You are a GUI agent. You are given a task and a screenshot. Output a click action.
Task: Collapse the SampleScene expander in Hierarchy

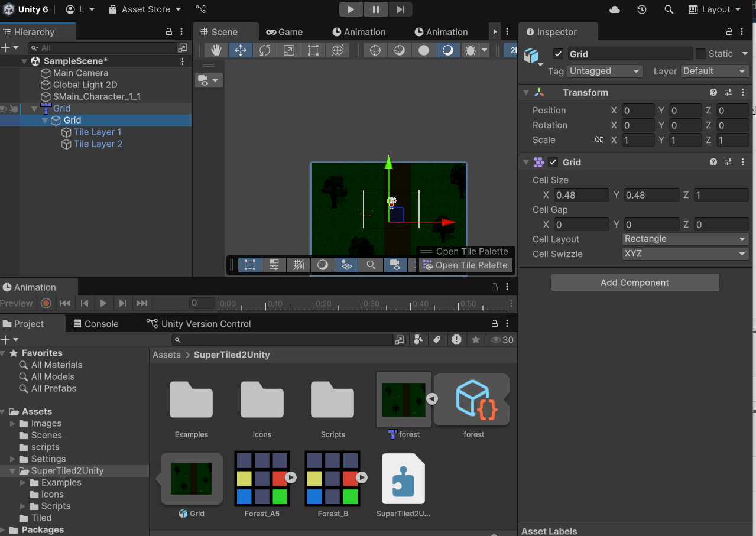24,61
